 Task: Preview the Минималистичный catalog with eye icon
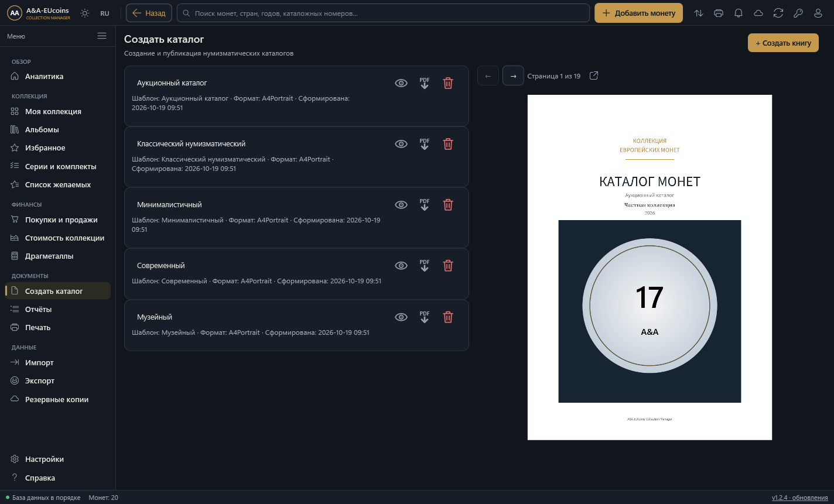(x=401, y=205)
